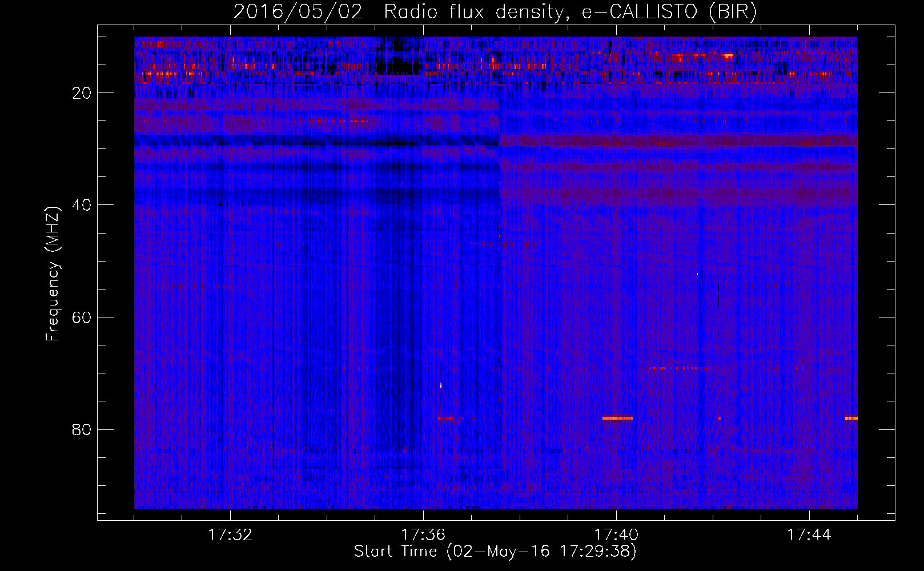
Task: Click the 80 frequency tick label
Action: point(82,429)
